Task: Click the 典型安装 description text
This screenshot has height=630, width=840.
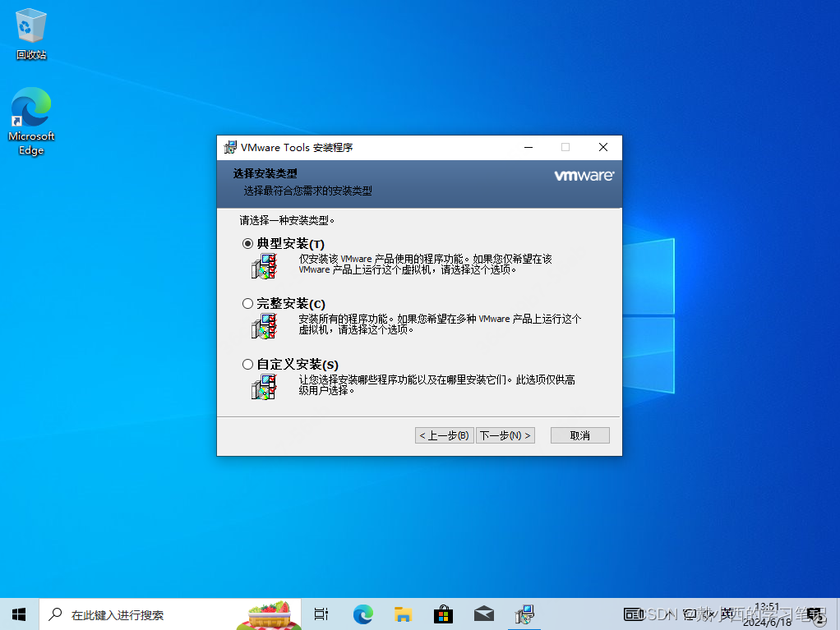Action: [426, 264]
